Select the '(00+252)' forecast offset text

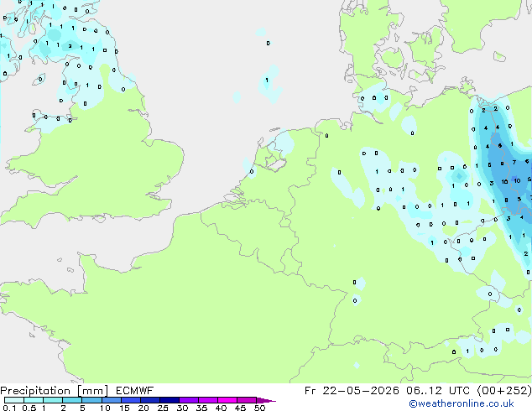click(504, 391)
